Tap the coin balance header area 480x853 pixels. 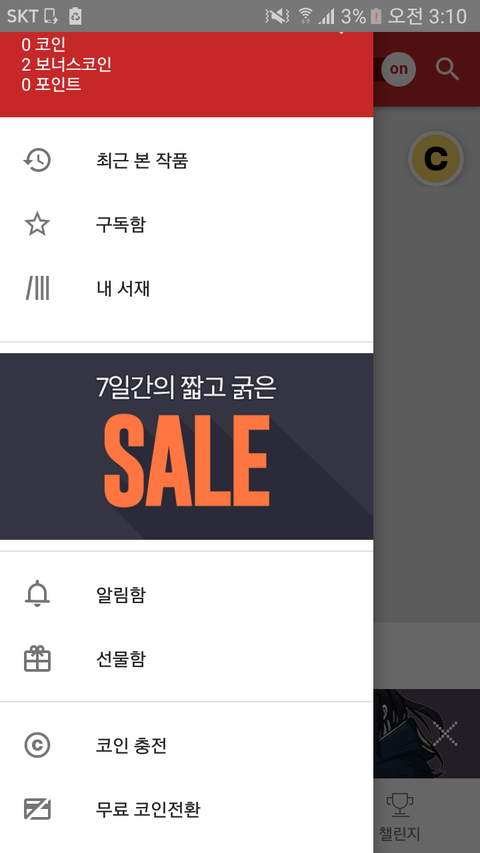tap(67, 64)
